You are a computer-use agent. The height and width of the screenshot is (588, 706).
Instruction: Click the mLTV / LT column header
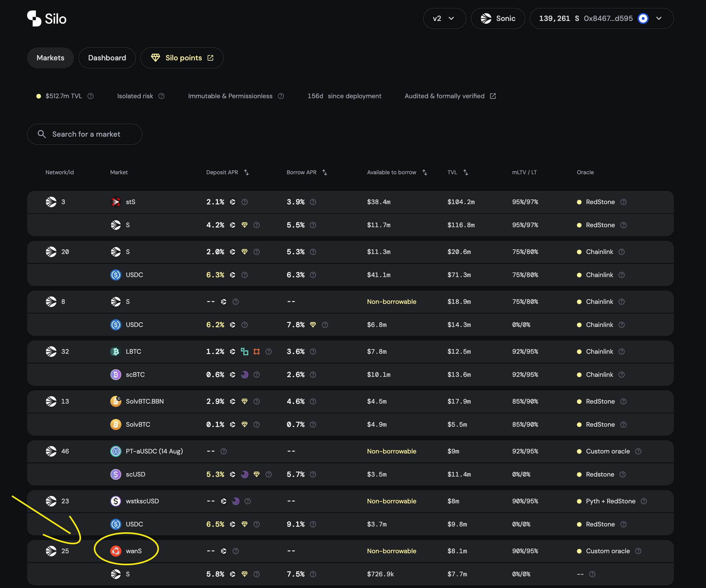click(x=524, y=172)
